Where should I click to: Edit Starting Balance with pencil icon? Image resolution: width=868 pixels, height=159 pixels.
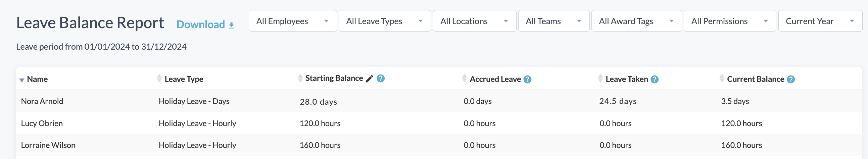click(x=369, y=78)
